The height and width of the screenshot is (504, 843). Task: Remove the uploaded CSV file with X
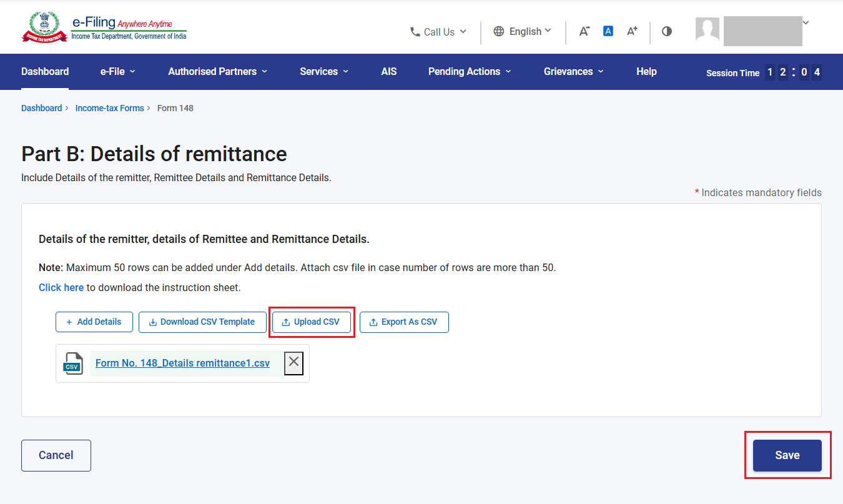click(293, 363)
